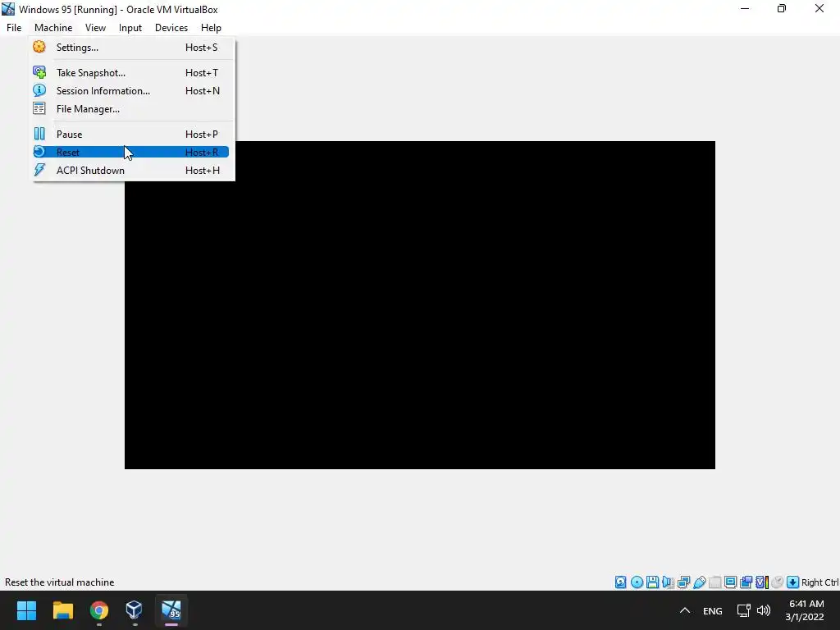Click the mouse integration status bar icon
Screen dimensions: 840x630
pyautogui.click(x=778, y=582)
